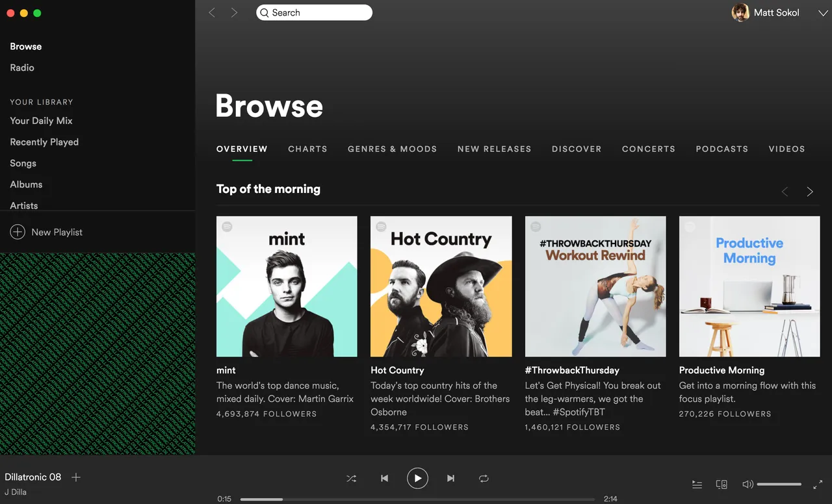The image size is (832, 504).
Task: Show previous Top of the morning items
Action: tap(785, 192)
